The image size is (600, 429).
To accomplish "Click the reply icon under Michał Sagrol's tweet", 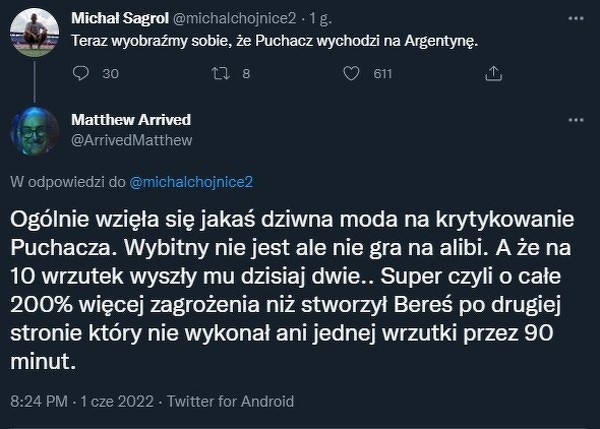I will click(x=83, y=73).
